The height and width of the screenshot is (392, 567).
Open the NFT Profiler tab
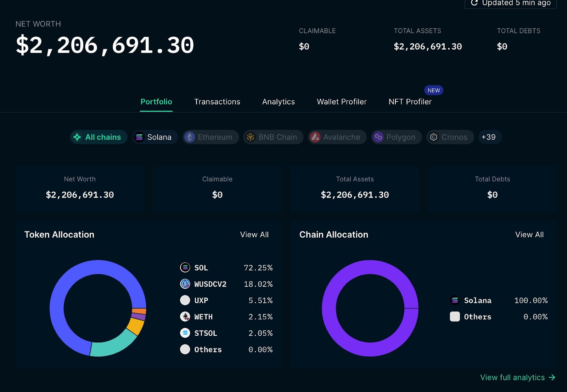tap(410, 102)
